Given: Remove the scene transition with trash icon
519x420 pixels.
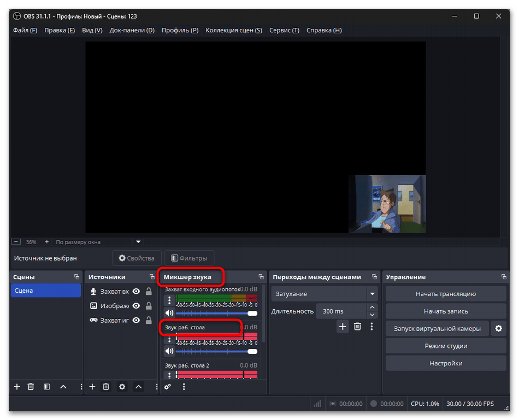Looking at the screenshot, I should tap(357, 327).
